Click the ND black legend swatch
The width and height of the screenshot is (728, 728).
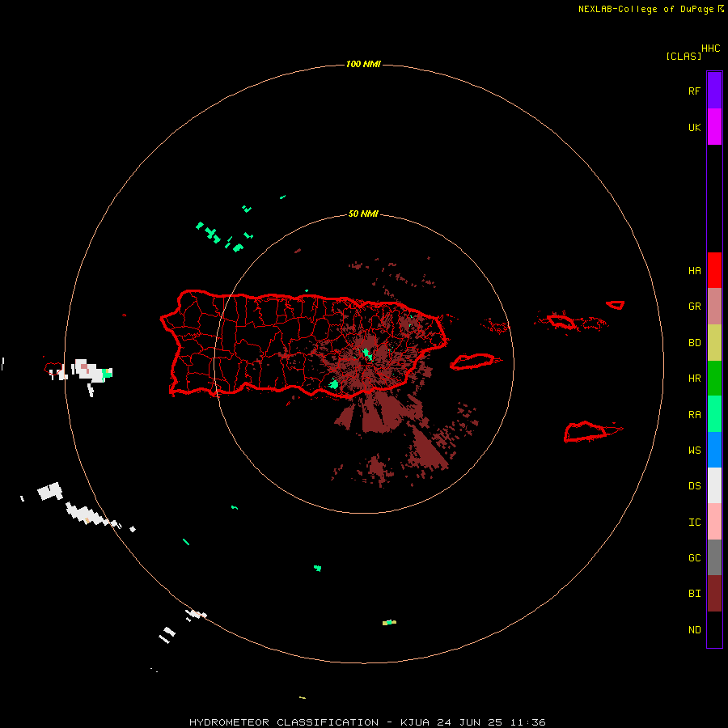pyautogui.click(x=714, y=629)
